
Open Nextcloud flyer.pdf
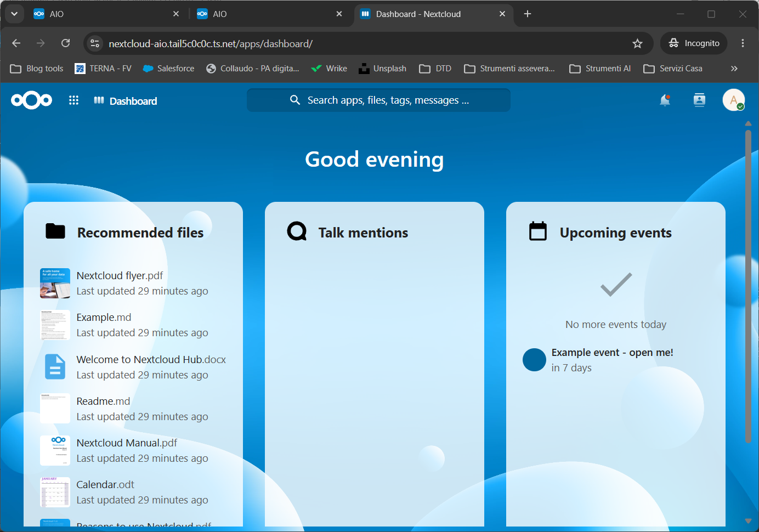coord(133,283)
